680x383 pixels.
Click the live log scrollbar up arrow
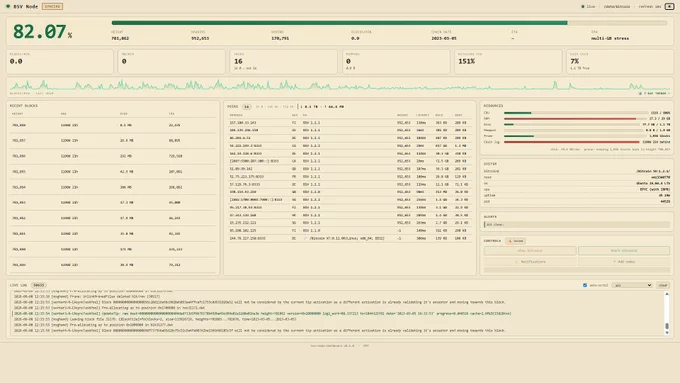667,294
